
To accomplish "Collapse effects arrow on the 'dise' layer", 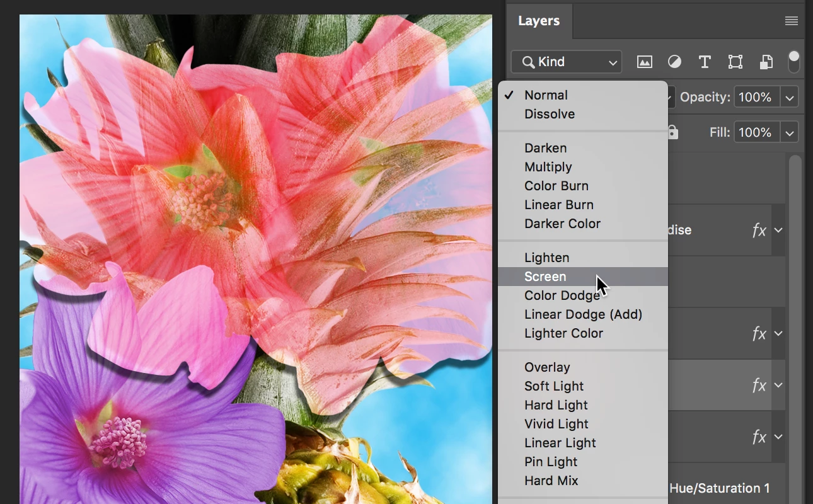I will pyautogui.click(x=778, y=230).
